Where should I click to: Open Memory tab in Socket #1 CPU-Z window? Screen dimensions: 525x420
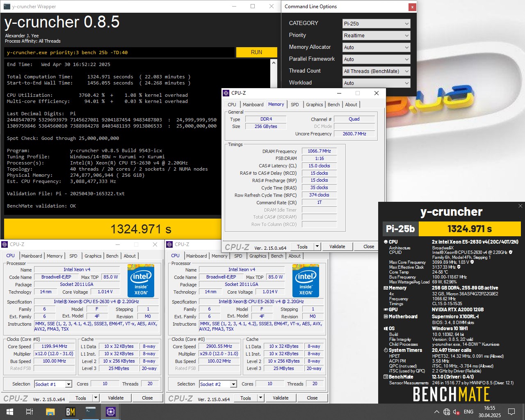tap(55, 256)
